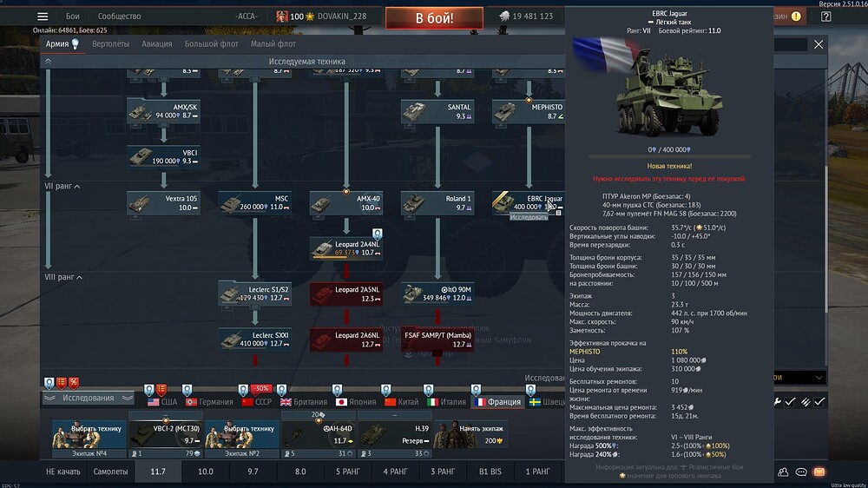The image size is (868, 488).
Task: Click the Leopard 2A4NL tank icon
Action: click(325, 246)
